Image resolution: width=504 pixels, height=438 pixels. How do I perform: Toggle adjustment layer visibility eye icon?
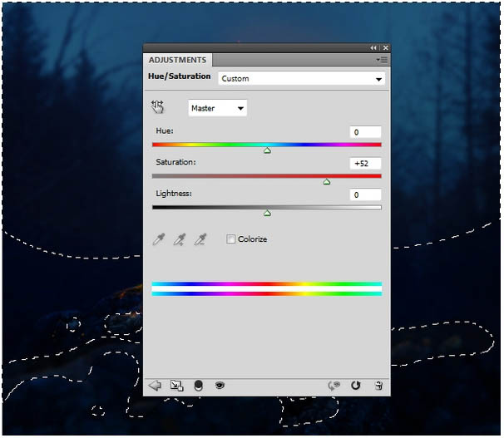pyautogui.click(x=220, y=385)
